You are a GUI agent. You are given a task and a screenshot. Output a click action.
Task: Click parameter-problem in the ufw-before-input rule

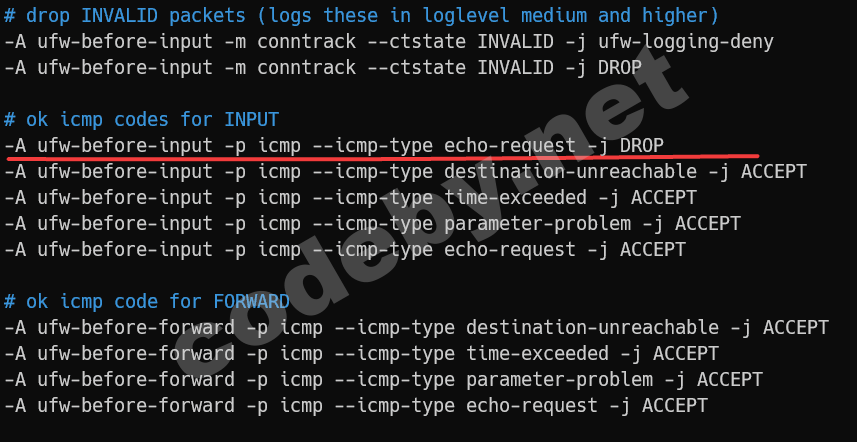[x=537, y=223]
